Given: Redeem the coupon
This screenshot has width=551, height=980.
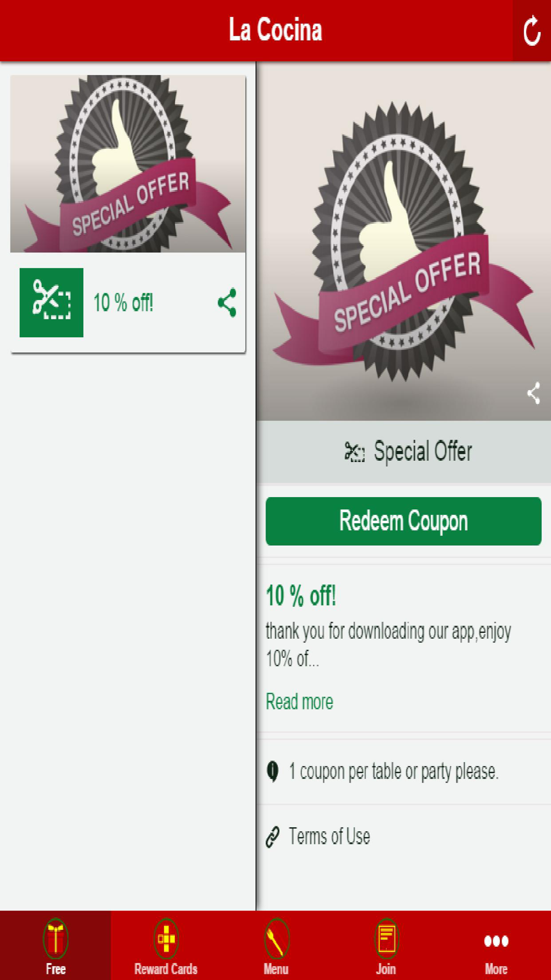Looking at the screenshot, I should pyautogui.click(x=403, y=521).
